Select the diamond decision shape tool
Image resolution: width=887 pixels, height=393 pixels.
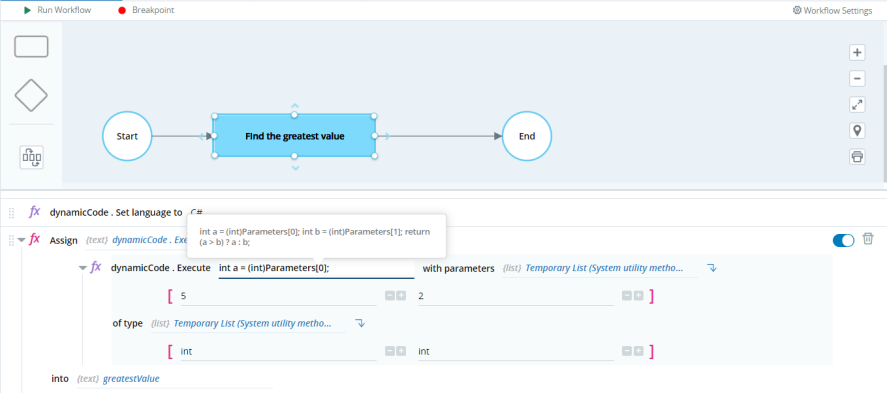[31, 95]
